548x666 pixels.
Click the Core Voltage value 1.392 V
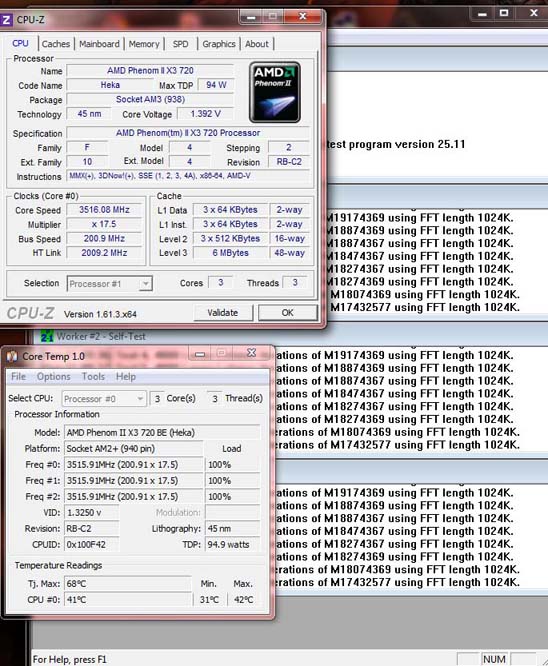(205, 114)
